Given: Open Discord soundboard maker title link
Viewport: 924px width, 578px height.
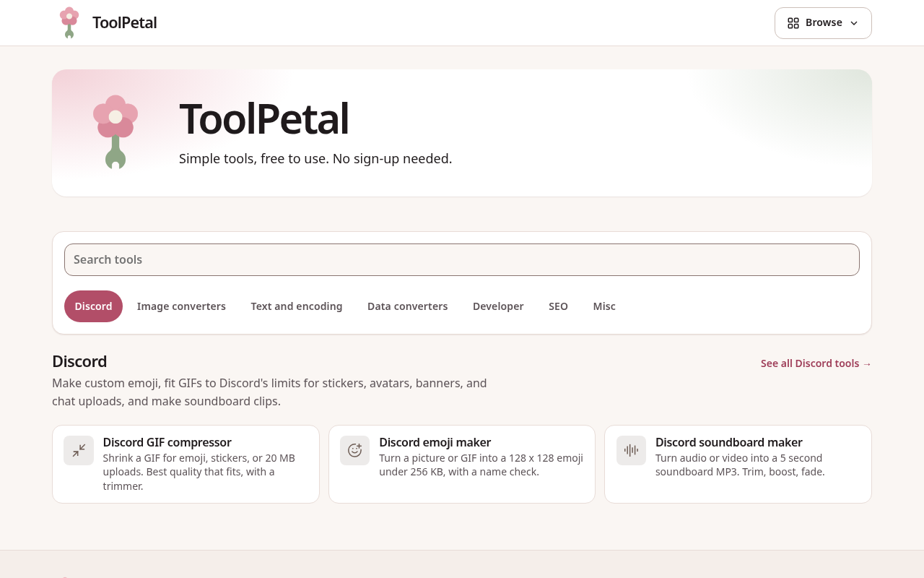Looking at the screenshot, I should [x=728, y=442].
